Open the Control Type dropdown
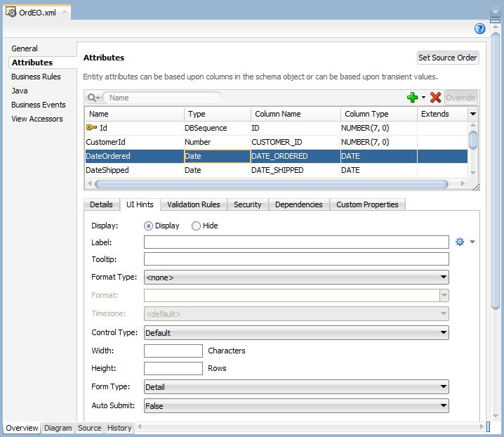Image resolution: width=504 pixels, height=437 pixels. point(296,332)
